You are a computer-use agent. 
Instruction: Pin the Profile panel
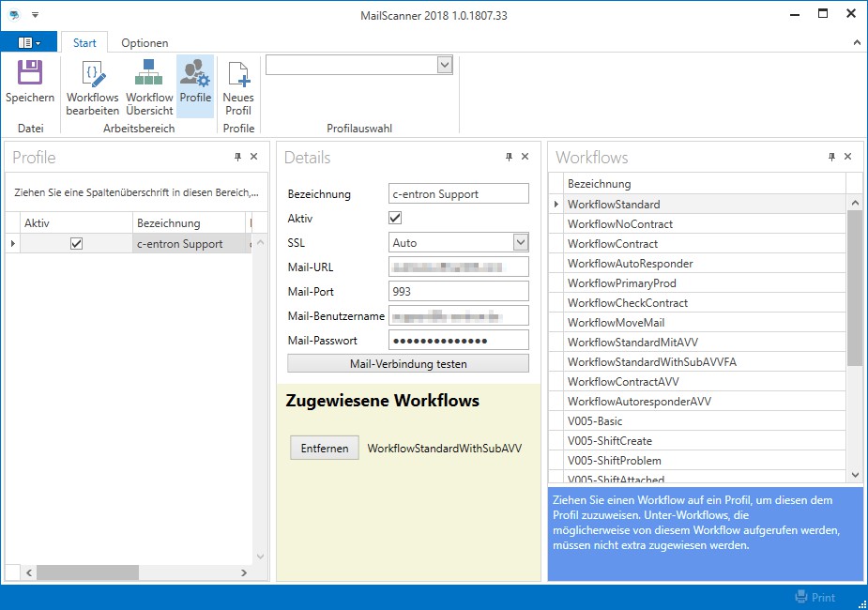click(237, 158)
